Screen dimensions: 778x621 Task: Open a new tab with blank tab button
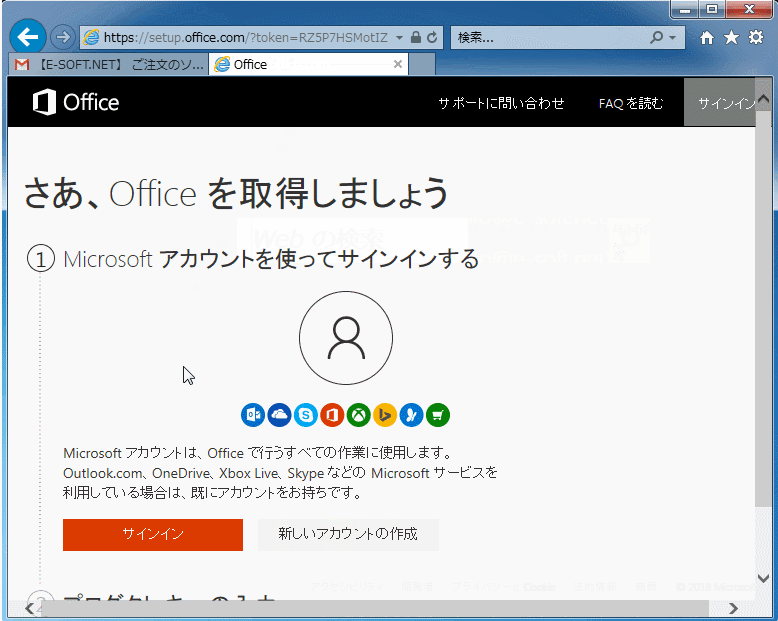[x=422, y=64]
